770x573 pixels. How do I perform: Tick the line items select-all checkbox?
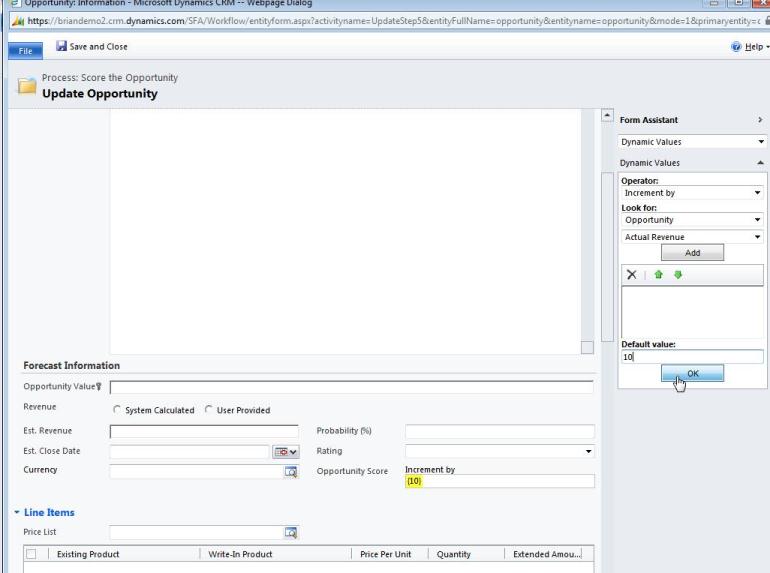pos(31,554)
